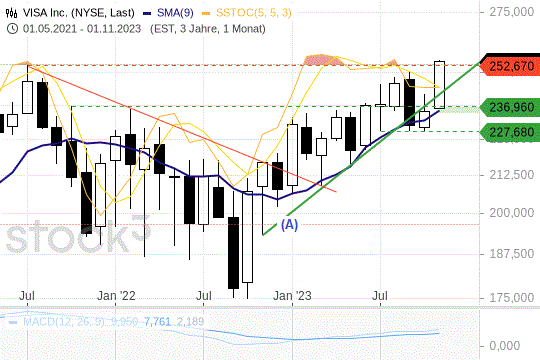The height and width of the screenshot is (360, 540).
Task: Click the date range 01.05.2021 - 01.11.2023
Action: pyautogui.click(x=82, y=29)
